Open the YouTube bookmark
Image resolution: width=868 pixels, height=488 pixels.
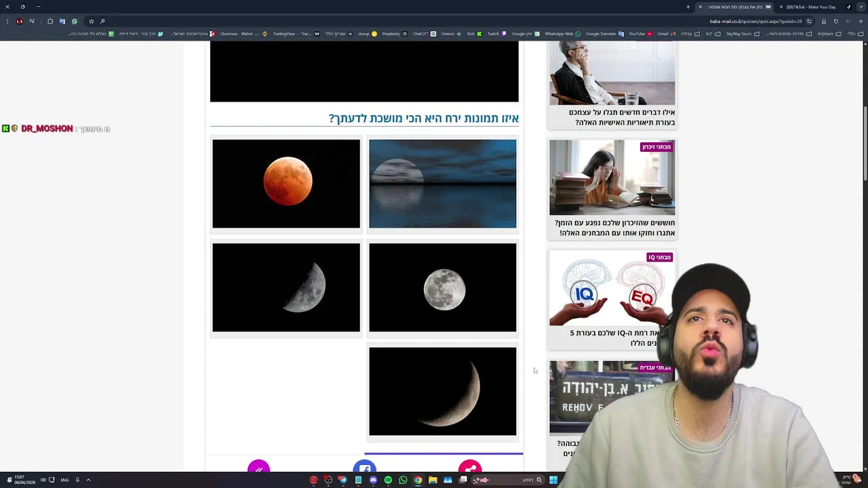(640, 34)
